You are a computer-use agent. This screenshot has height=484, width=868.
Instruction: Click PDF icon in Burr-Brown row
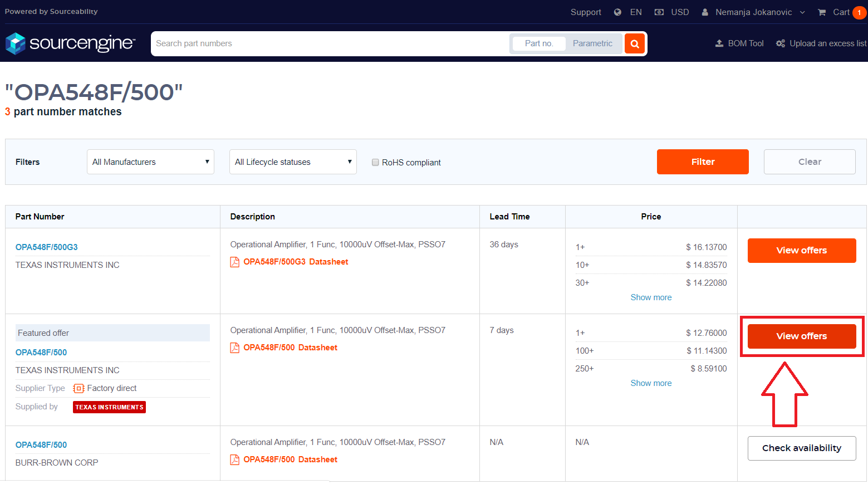pos(235,459)
